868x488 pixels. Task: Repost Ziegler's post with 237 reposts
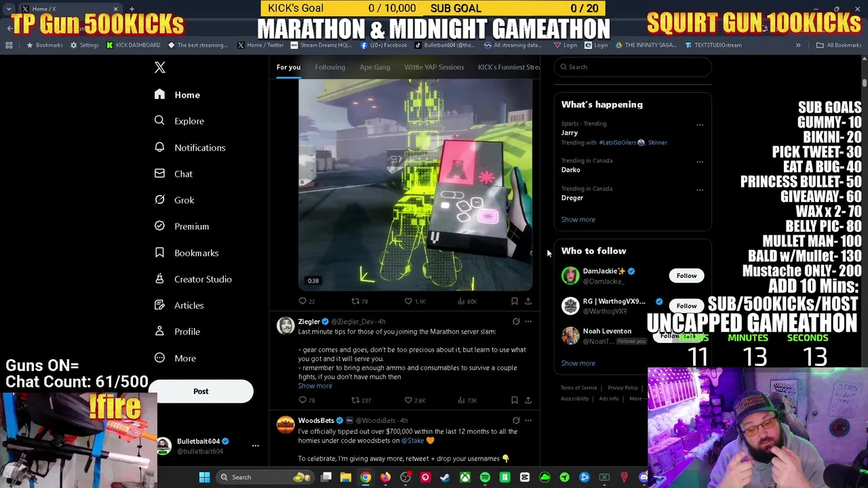(361, 400)
